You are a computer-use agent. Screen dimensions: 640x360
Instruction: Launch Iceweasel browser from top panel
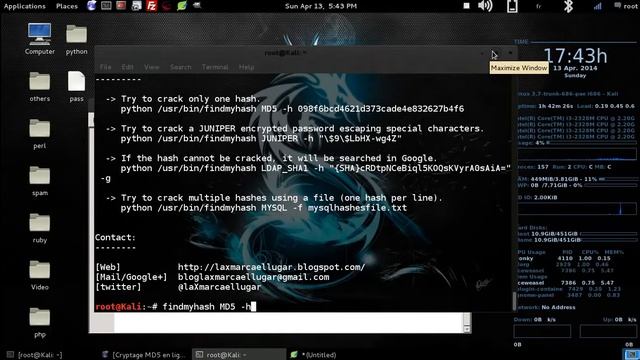(x=91, y=6)
